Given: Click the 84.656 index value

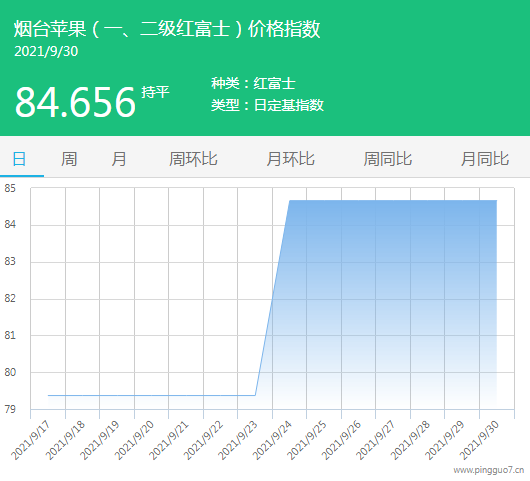Looking at the screenshot, I should coord(75,102).
